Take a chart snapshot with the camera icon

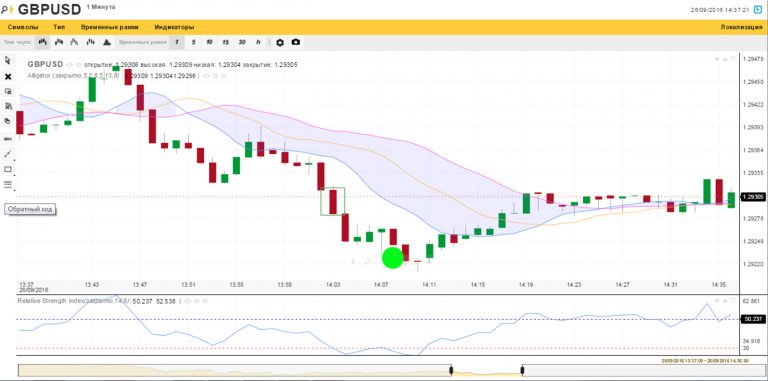[296, 42]
